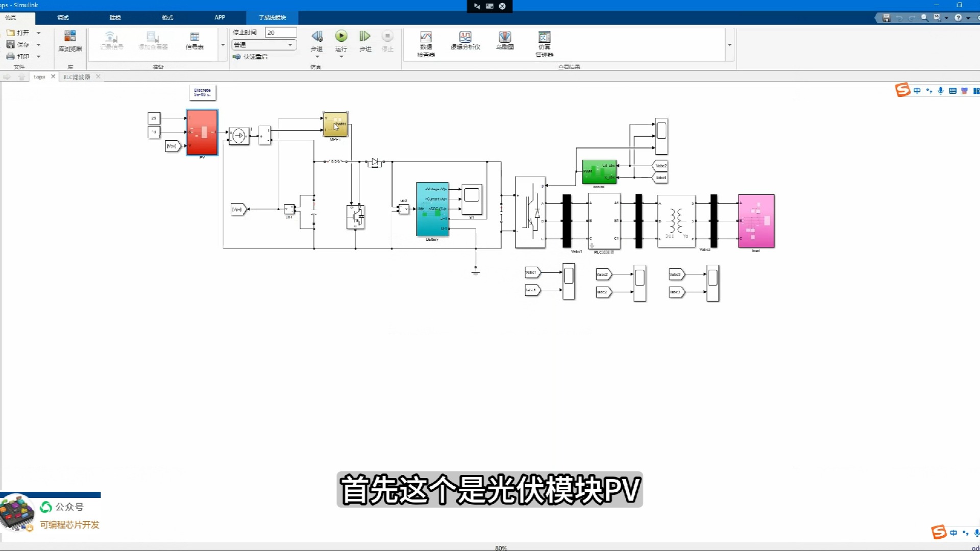Select the ground symbol block
980x551 pixels.
476,271
